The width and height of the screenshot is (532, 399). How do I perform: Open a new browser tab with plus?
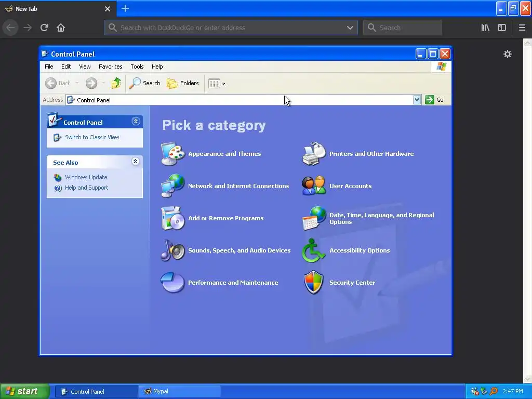[125, 8]
